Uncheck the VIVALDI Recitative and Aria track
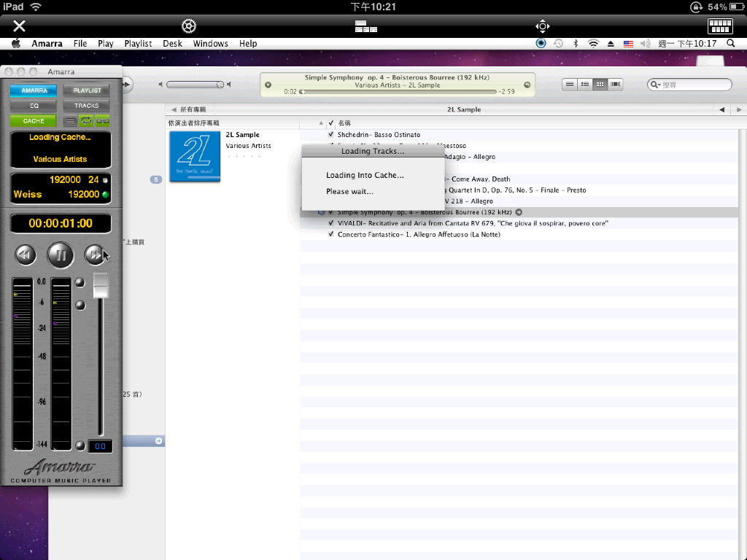 331,223
